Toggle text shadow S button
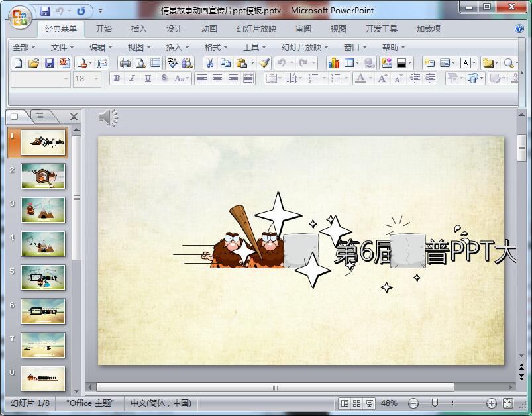 click(164, 78)
